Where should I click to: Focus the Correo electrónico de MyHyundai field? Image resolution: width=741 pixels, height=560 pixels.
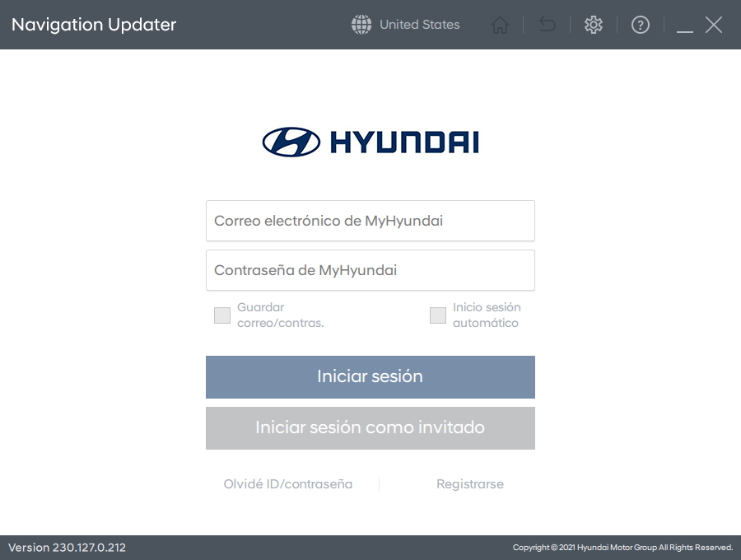pyautogui.click(x=370, y=221)
